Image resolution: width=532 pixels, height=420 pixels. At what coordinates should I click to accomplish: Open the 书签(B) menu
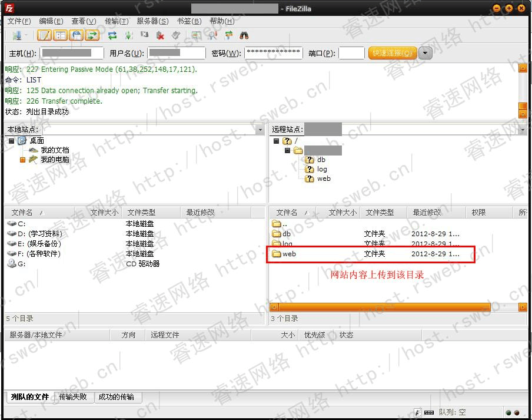[x=188, y=21]
